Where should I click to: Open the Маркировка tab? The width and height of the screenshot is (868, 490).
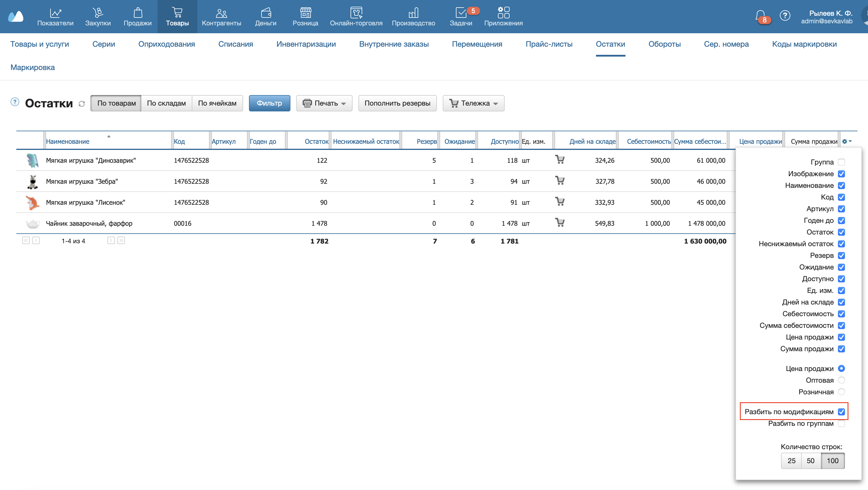coord(33,67)
